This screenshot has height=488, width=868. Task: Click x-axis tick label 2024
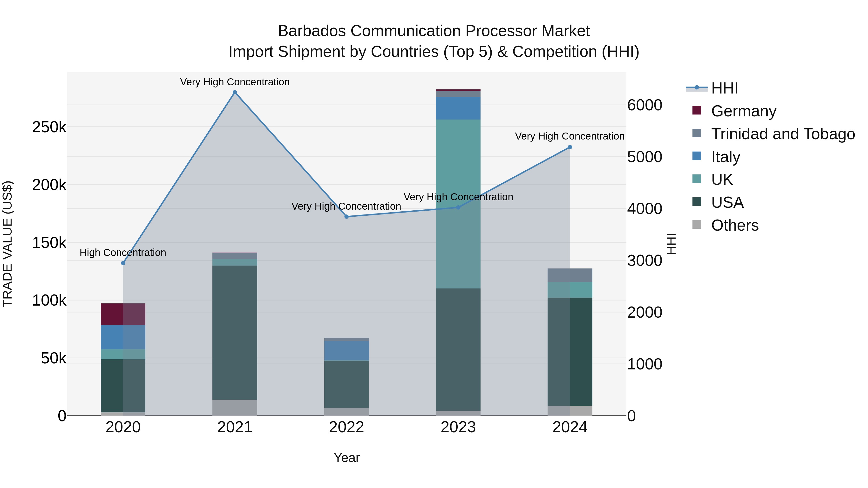(x=570, y=427)
